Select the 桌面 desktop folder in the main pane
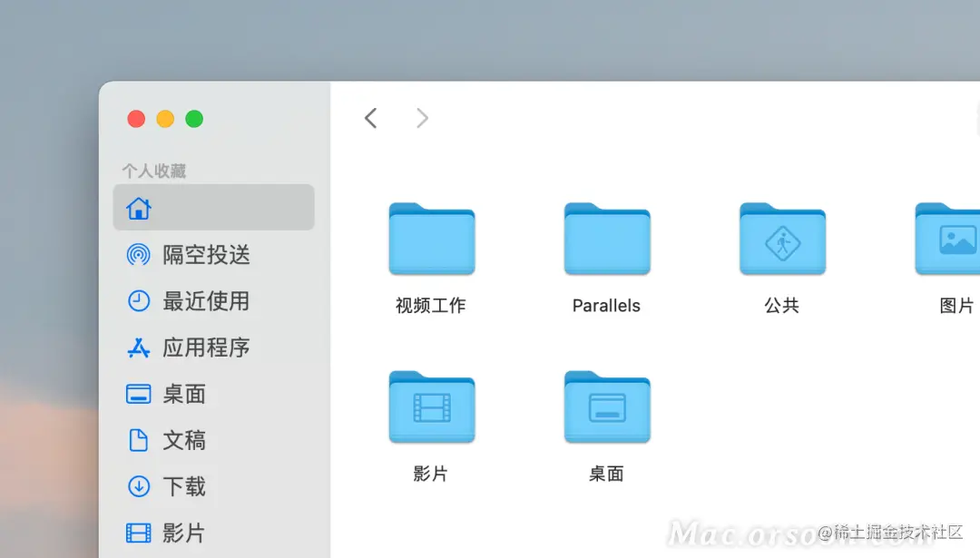The height and width of the screenshot is (558, 980). [x=607, y=406]
